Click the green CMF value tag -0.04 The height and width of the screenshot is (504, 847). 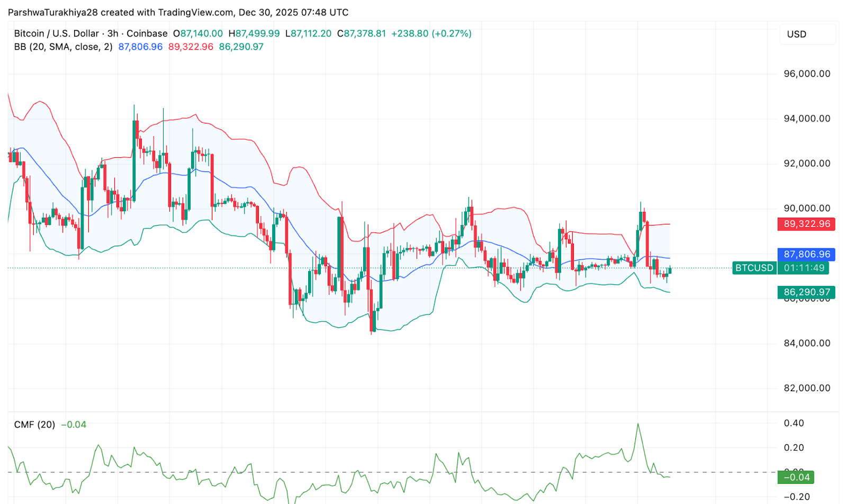[795, 477]
